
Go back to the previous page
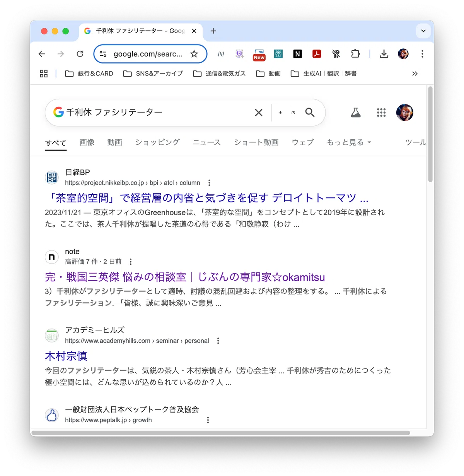pyautogui.click(x=42, y=54)
